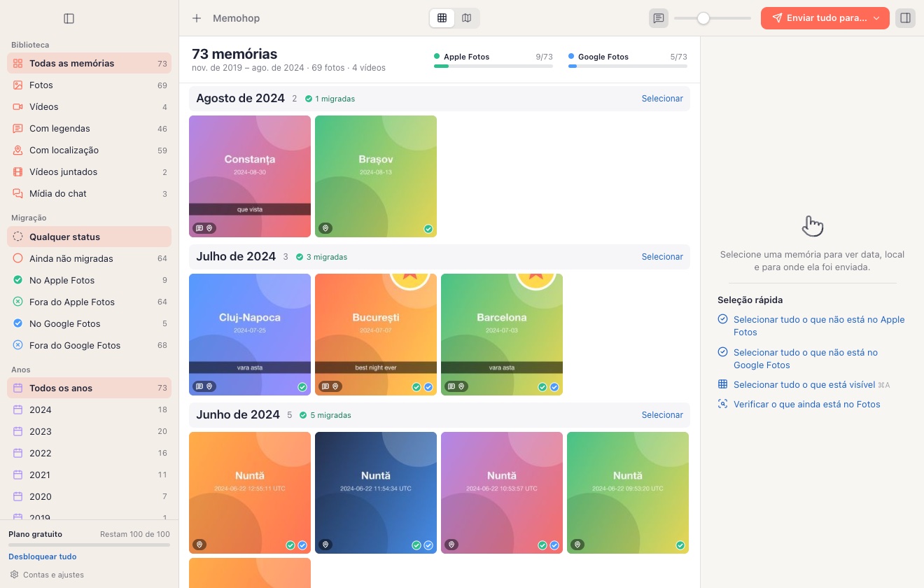Image resolution: width=924 pixels, height=588 pixels.
Task: Toggle the right inspector panel
Action: [905, 18]
